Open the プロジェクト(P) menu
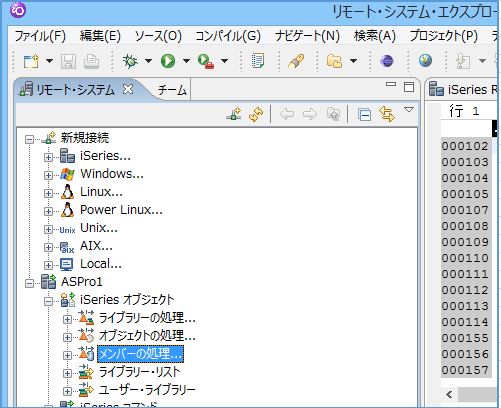Image resolution: width=501 pixels, height=408 pixels. click(x=444, y=36)
